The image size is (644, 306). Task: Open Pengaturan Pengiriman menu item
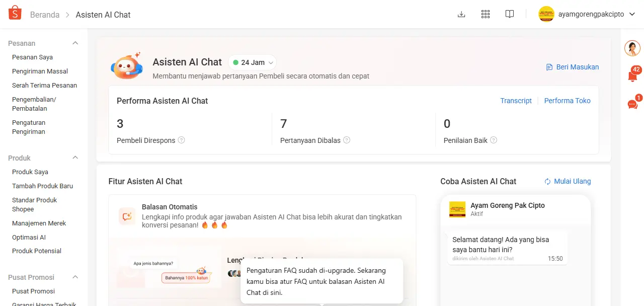pyautogui.click(x=29, y=127)
